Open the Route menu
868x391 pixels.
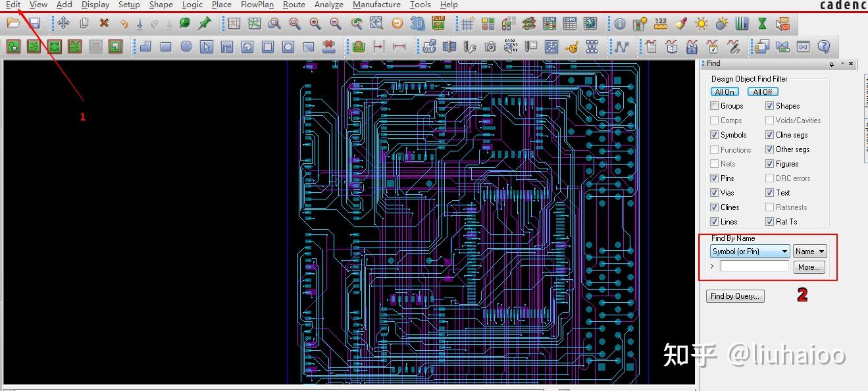[x=294, y=5]
